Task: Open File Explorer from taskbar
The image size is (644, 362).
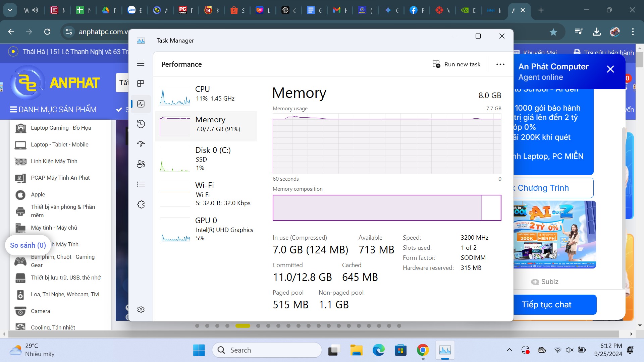Action: [356, 350]
